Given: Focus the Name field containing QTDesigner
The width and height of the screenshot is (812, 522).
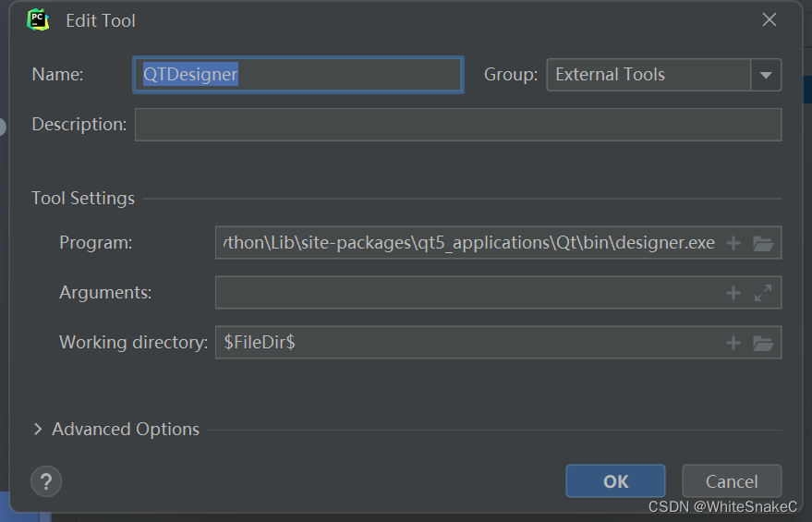Looking at the screenshot, I should [x=298, y=75].
